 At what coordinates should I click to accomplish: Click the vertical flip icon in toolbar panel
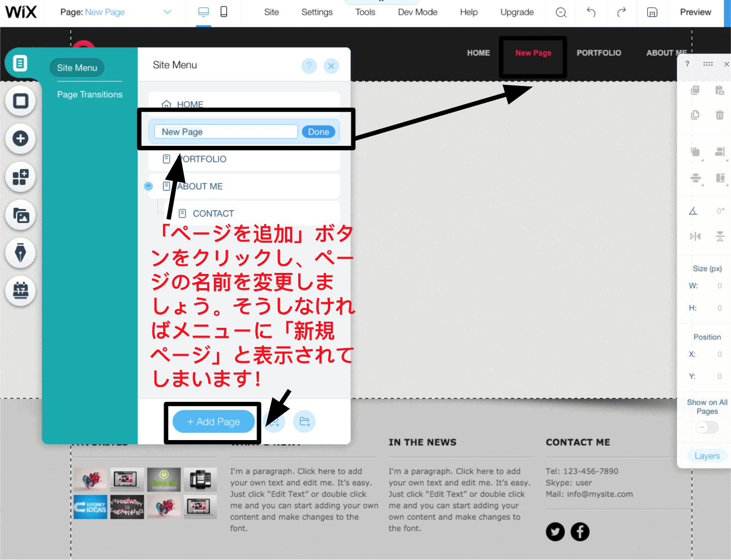pos(720,236)
